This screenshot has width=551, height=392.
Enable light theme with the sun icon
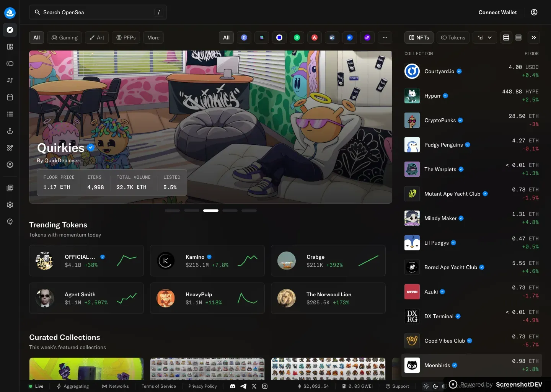coord(426,386)
